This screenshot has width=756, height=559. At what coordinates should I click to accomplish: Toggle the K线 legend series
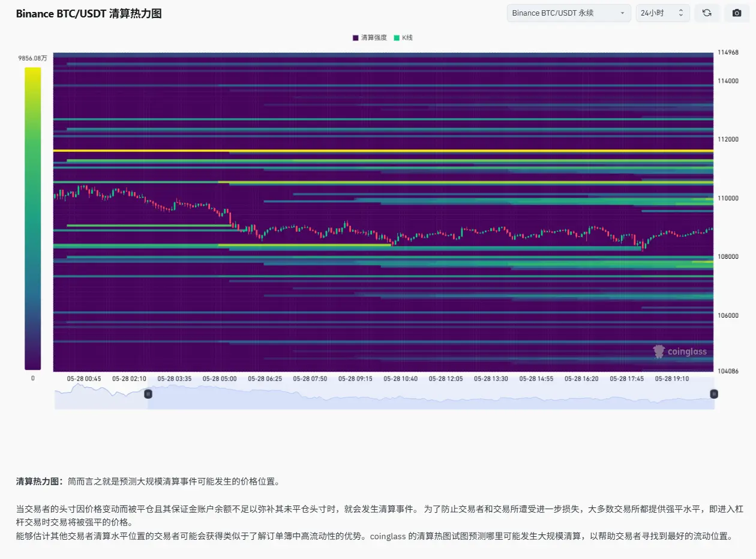(403, 37)
